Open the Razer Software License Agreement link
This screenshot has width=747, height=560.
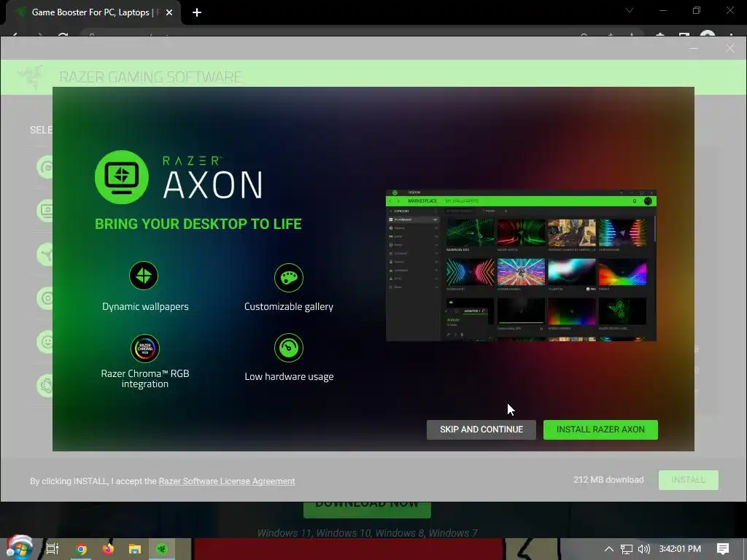227,481
